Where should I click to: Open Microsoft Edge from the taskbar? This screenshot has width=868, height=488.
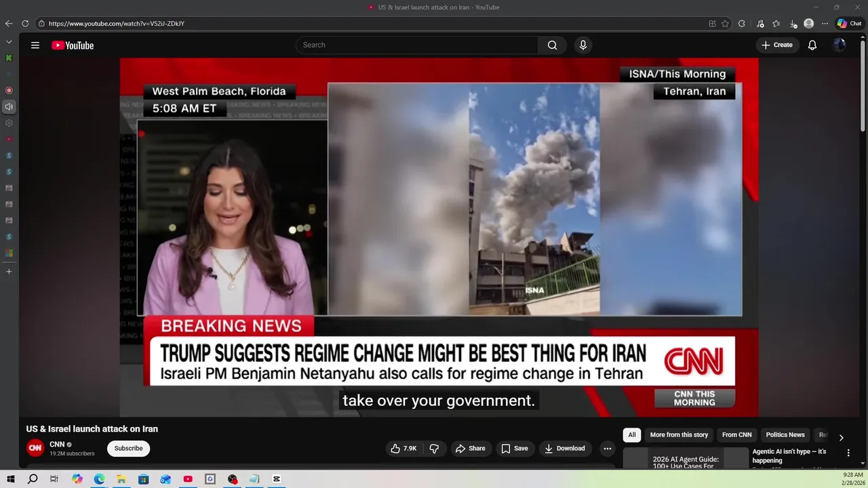[99, 479]
